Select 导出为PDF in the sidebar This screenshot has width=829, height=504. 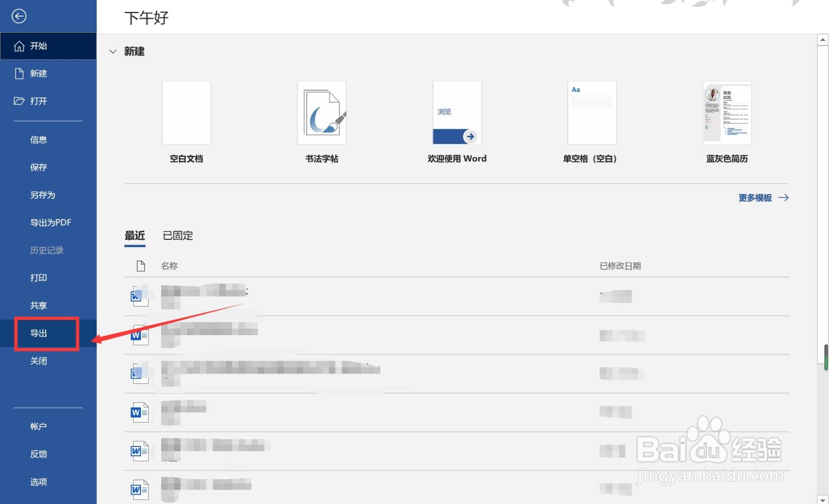(x=50, y=222)
